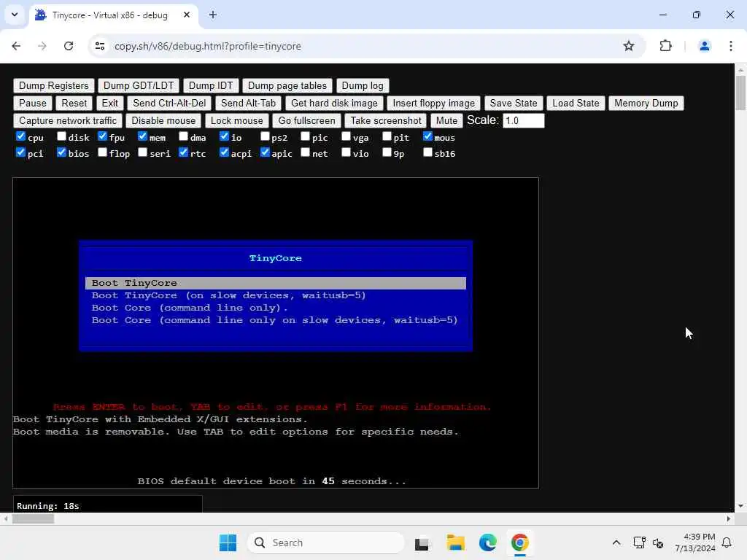Click Load State button
The height and width of the screenshot is (560, 747).
click(576, 104)
